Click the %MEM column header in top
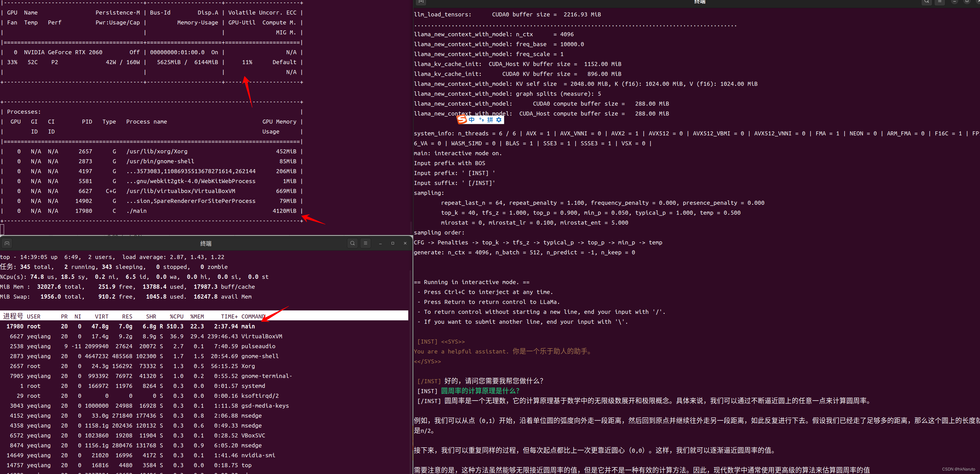 click(x=197, y=316)
